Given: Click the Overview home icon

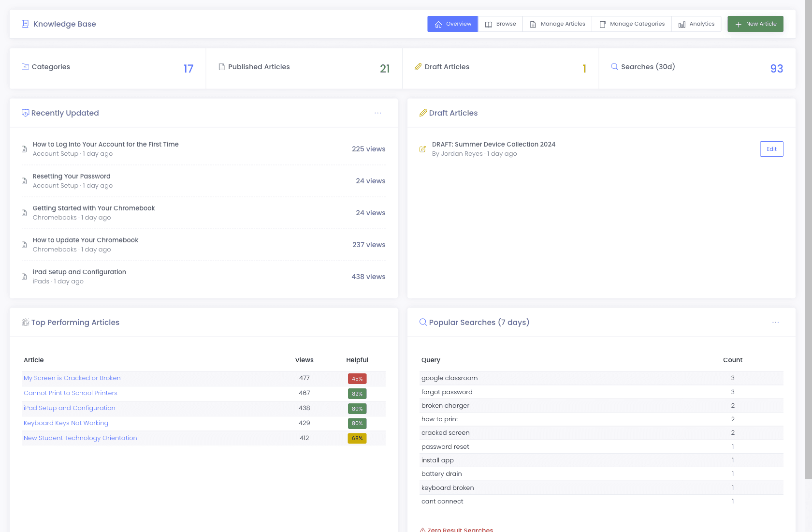Looking at the screenshot, I should point(438,24).
